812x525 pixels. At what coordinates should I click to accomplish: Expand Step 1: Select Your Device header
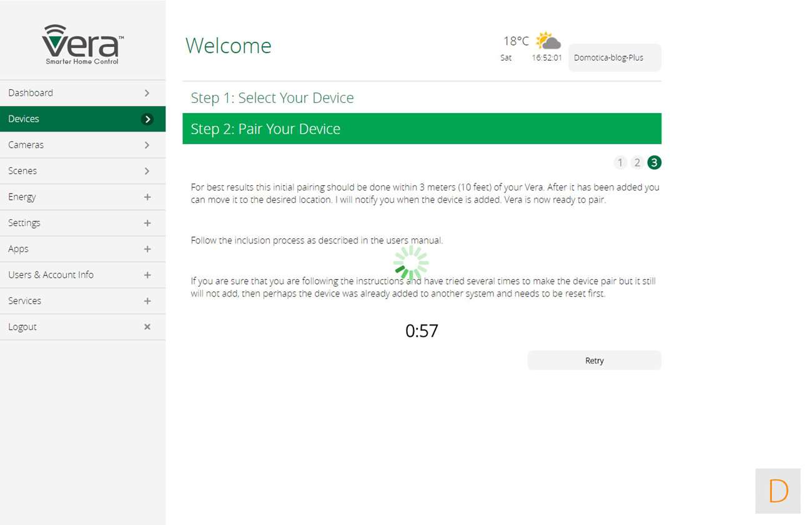point(272,98)
